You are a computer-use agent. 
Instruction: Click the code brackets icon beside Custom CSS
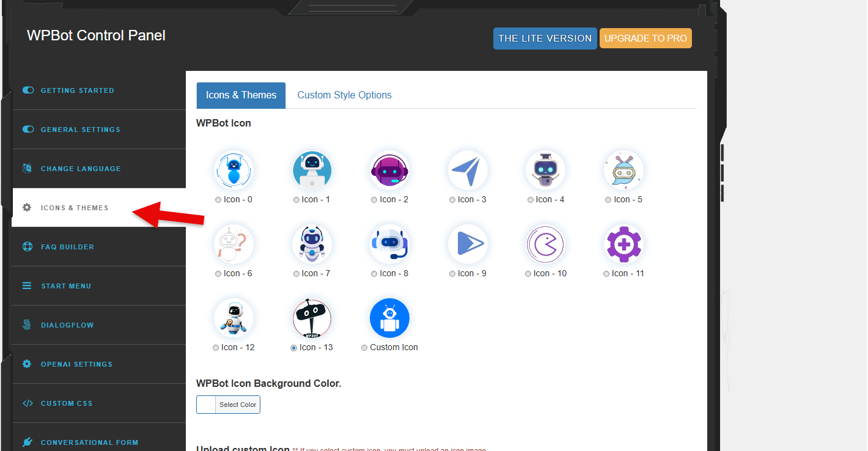coord(28,403)
